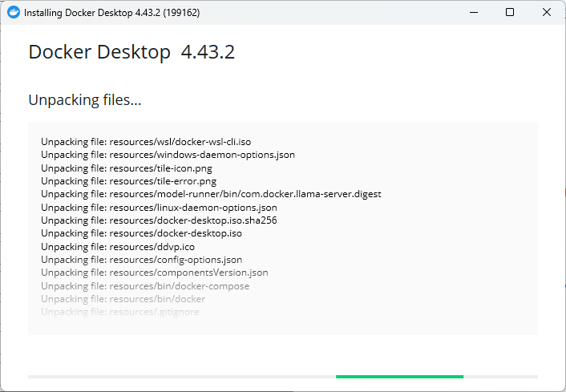The image size is (566, 392).
Task: Click the componentsVersion.json log entry
Action: click(155, 273)
